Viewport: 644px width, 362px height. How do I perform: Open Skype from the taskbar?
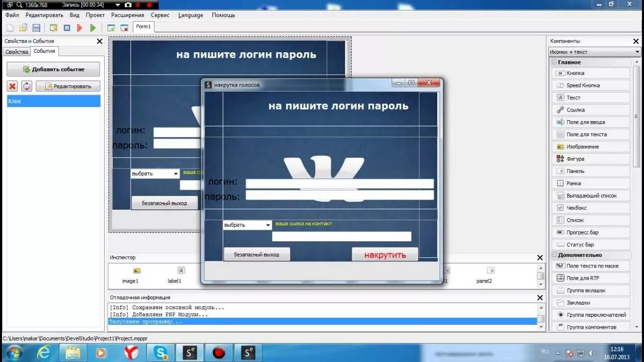pyautogui.click(x=160, y=353)
